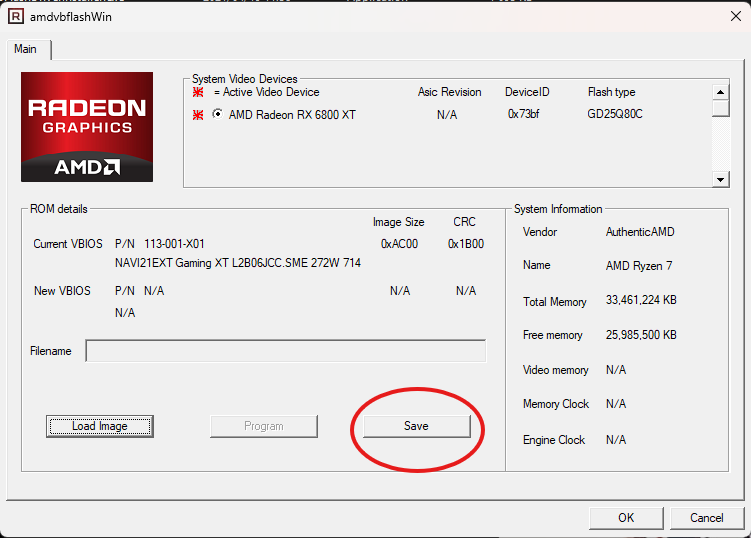Click Save to back up the VBIOS
Screen dimensions: 751x538
416,426
